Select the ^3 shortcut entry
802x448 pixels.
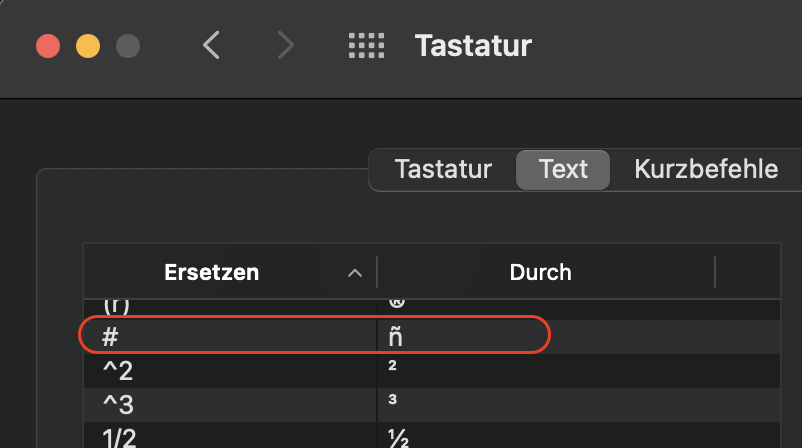116,402
